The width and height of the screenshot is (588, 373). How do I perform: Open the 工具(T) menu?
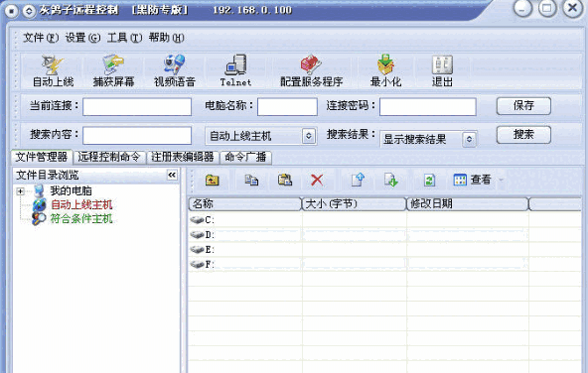click(x=124, y=38)
